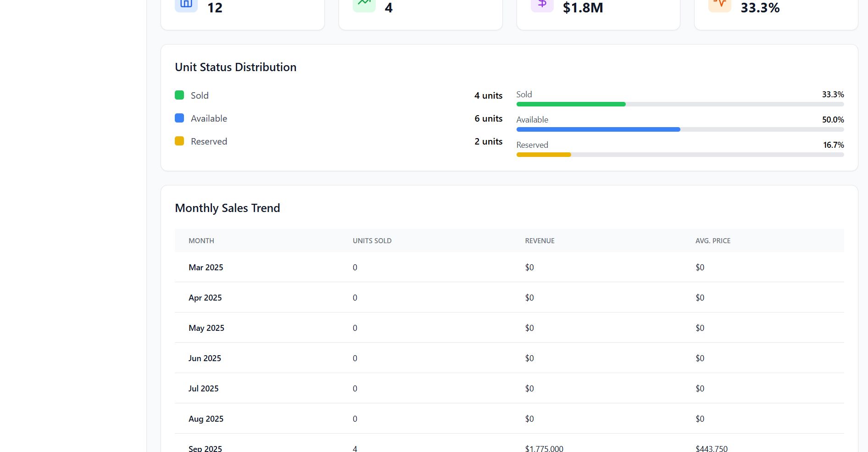The width and height of the screenshot is (868, 452).
Task: Click the REVENUE column header
Action: (540, 241)
